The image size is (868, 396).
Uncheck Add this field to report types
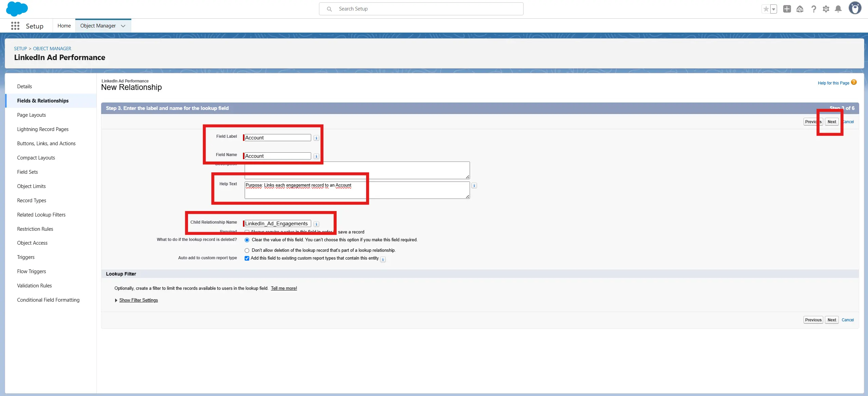(247, 258)
